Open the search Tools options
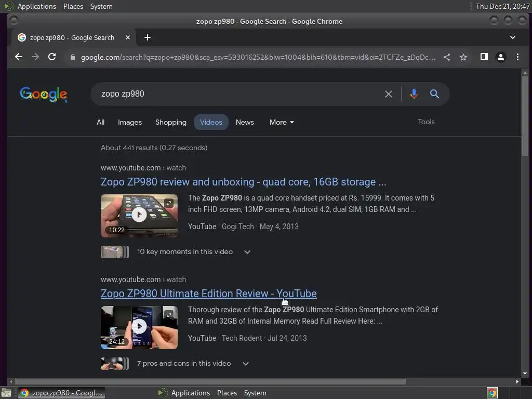This screenshot has height=399, width=532. coord(426,122)
